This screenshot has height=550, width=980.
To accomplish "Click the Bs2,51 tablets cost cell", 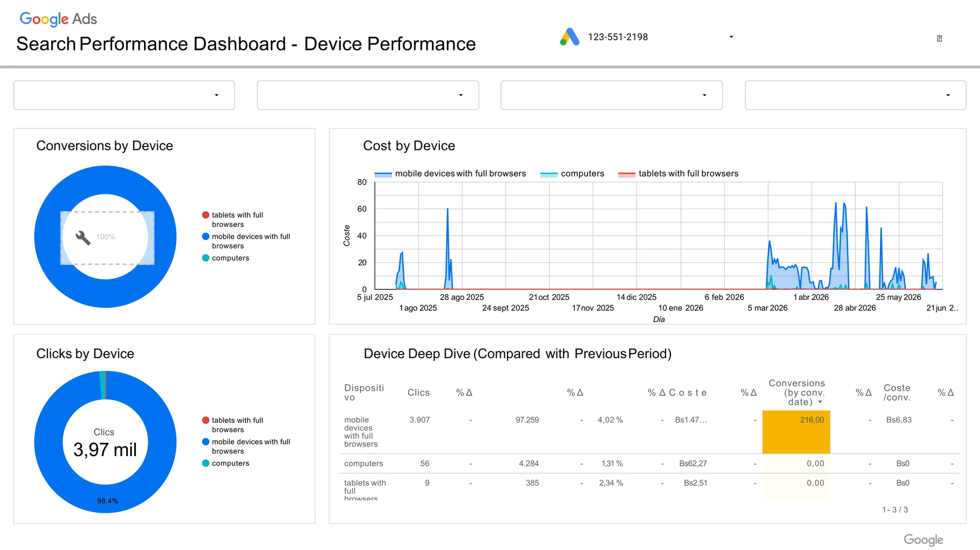I will 695,483.
